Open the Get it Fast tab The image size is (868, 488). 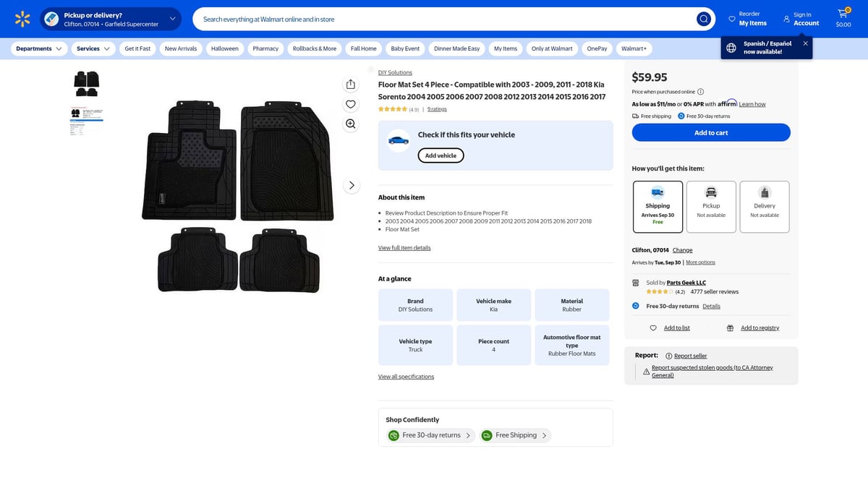coord(137,48)
